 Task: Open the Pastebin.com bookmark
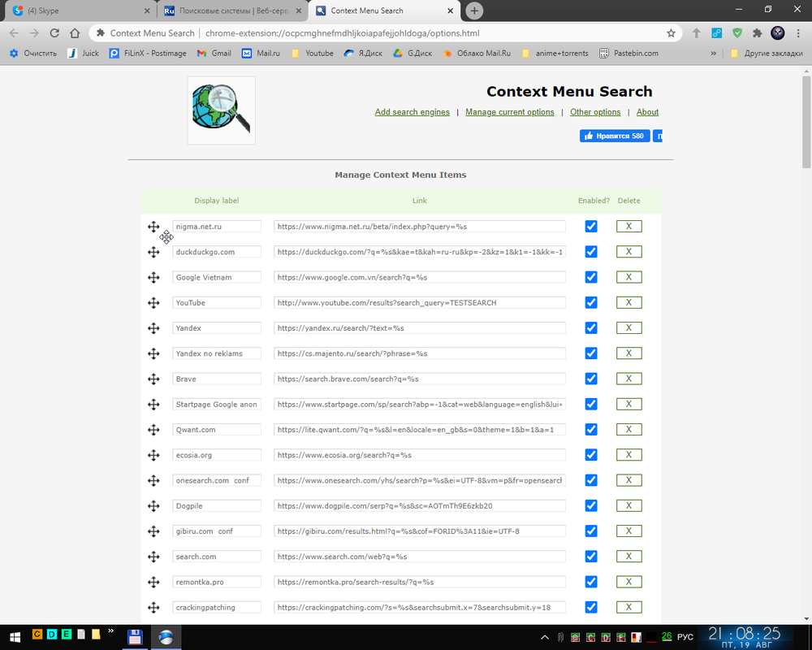coord(628,54)
